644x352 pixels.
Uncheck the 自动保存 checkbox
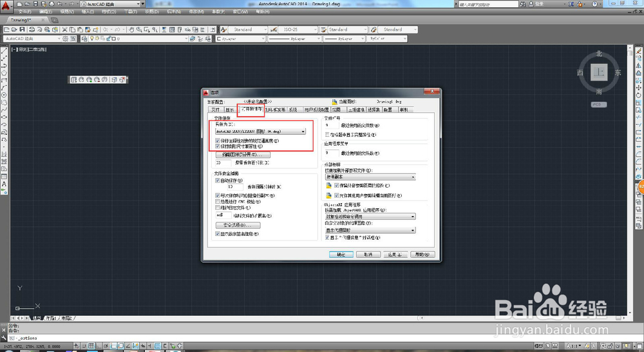coord(218,180)
